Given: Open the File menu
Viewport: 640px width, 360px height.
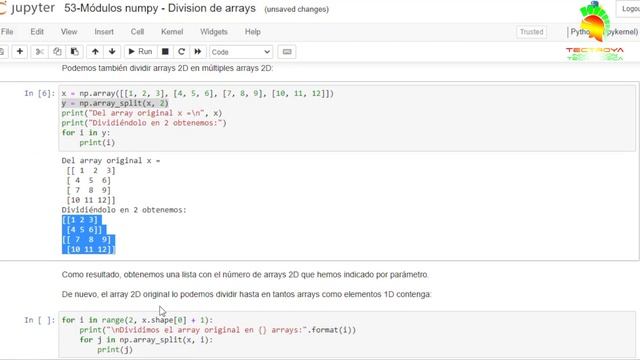Looking at the screenshot, I should tap(7, 32).
